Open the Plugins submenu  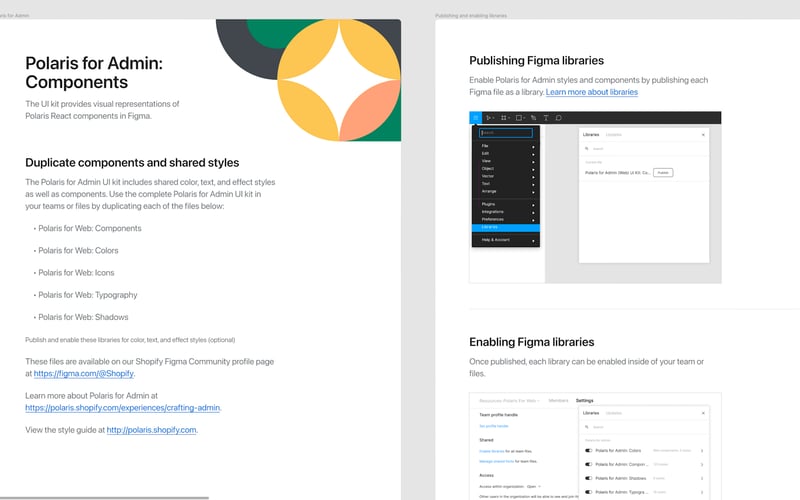point(506,204)
